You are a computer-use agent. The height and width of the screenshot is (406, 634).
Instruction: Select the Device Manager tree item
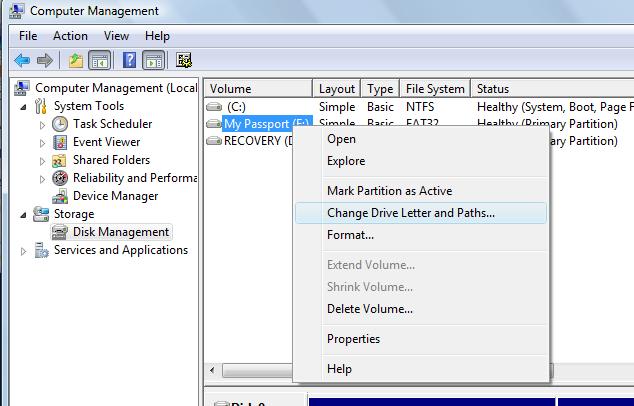click(116, 196)
